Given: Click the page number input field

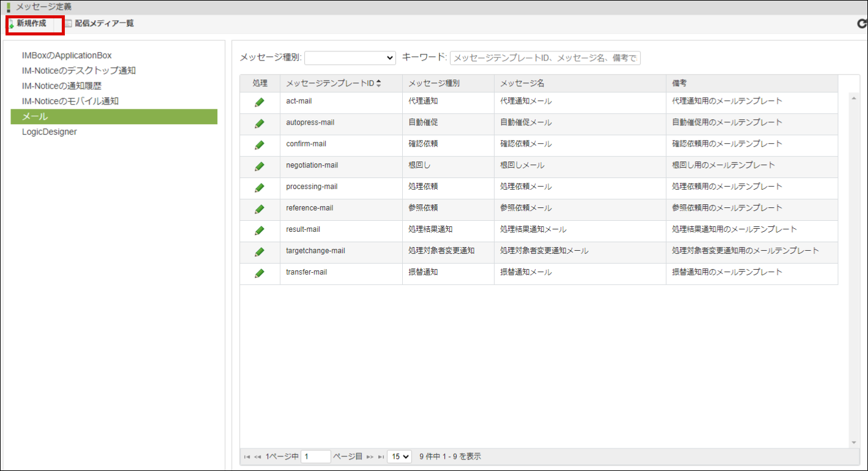Looking at the screenshot, I should click(316, 456).
